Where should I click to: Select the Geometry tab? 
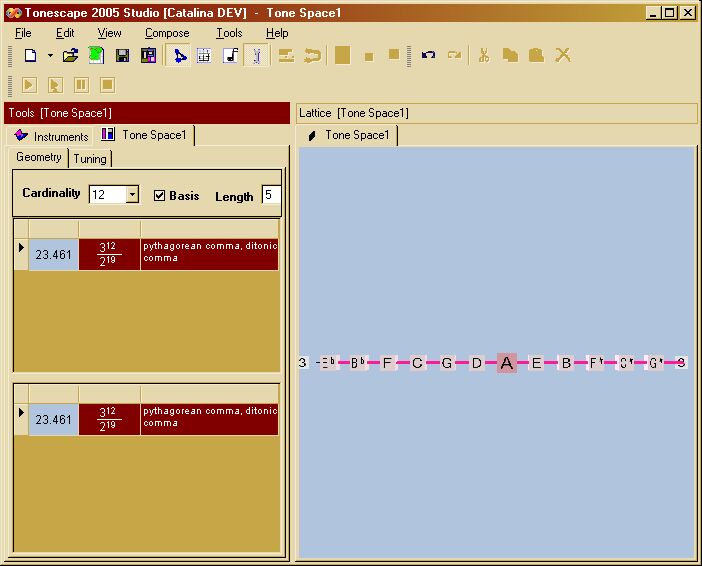click(39, 157)
